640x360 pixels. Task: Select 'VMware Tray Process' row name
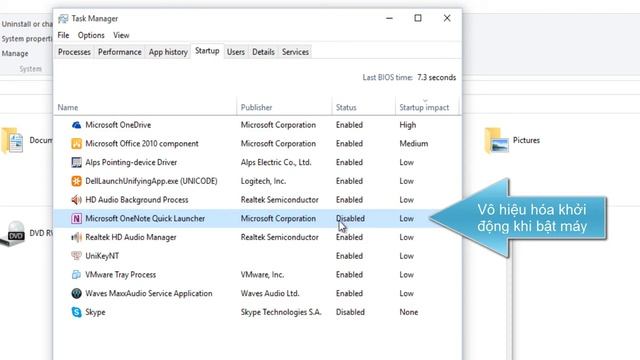pos(120,275)
